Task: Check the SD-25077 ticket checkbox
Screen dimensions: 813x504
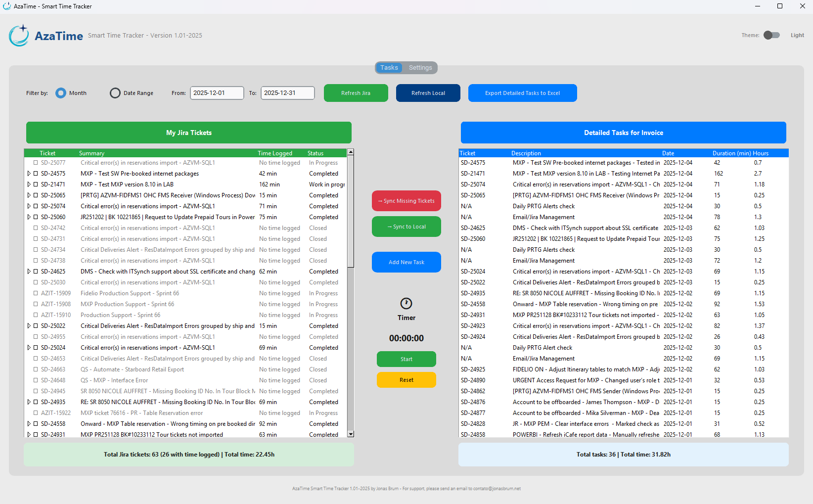Action: [x=36, y=163]
